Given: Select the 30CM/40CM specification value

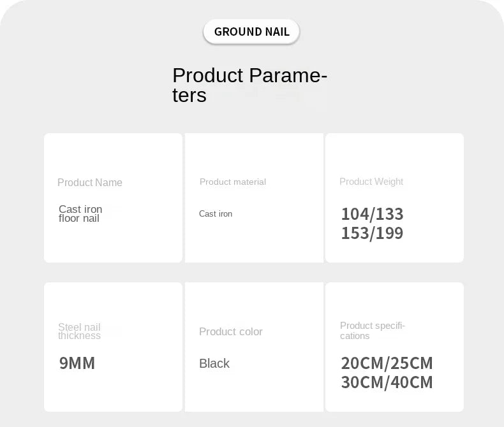Looking at the screenshot, I should click(387, 382).
